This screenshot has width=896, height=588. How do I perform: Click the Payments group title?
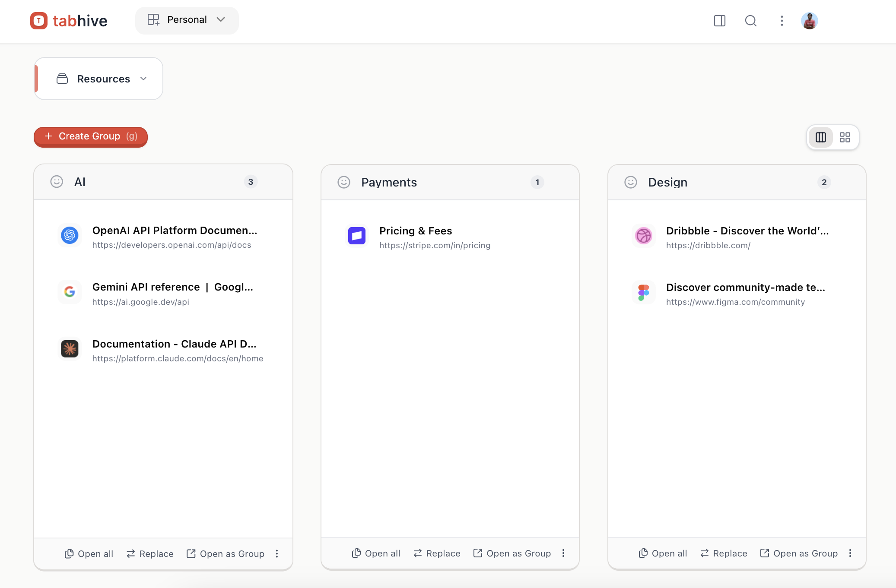[x=389, y=182]
